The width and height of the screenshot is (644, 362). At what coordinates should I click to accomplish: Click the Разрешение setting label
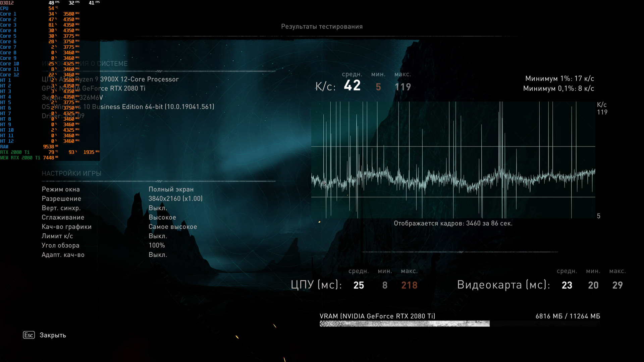pyautogui.click(x=61, y=199)
